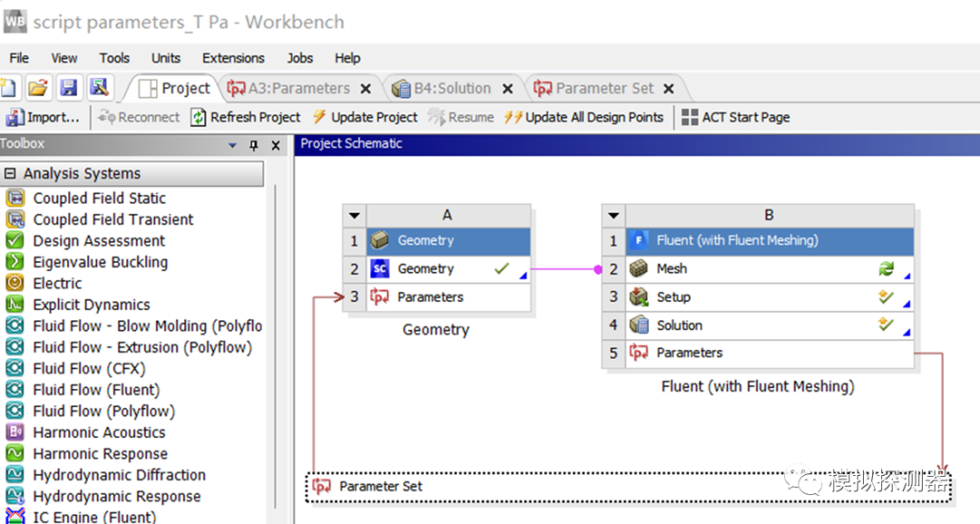This screenshot has width=980, height=524.
Task: Pin the Toolbox panel
Action: pyautogui.click(x=254, y=145)
